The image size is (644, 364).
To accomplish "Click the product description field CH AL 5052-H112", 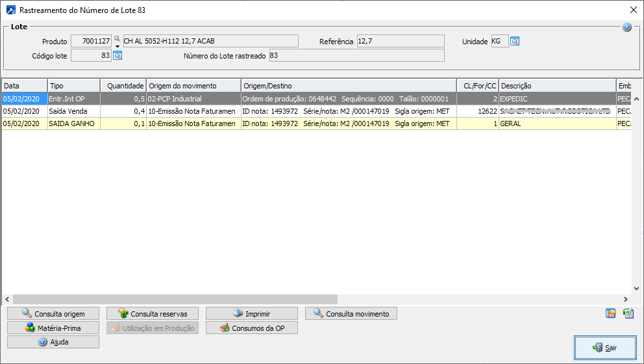I will pos(211,41).
